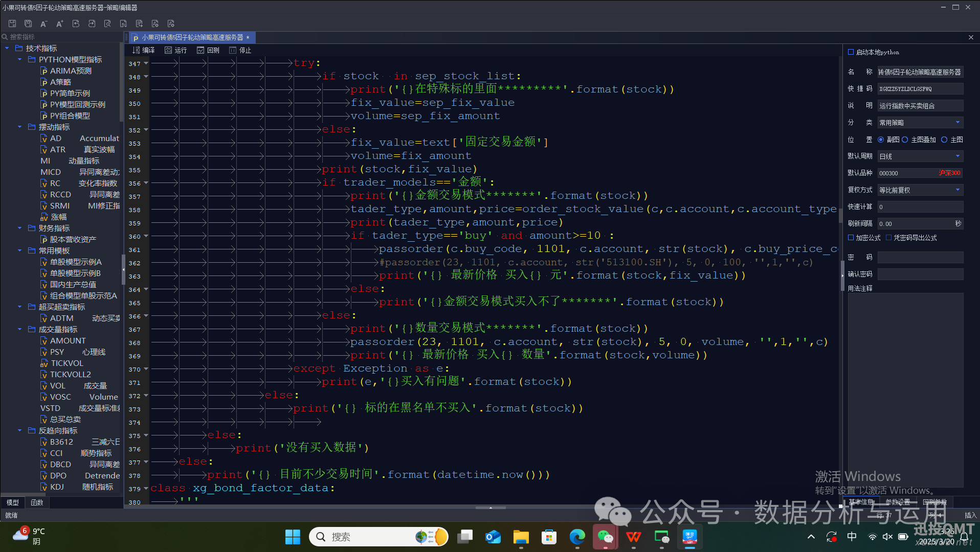This screenshot has width=980, height=552.
Task: Open the ARIMA预测 Python model
Action: click(x=66, y=71)
